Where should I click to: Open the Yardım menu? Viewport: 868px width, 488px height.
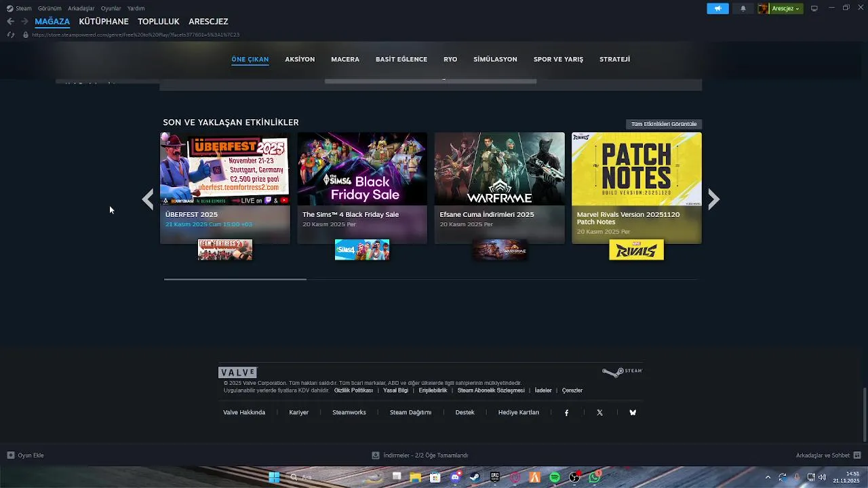coord(136,8)
